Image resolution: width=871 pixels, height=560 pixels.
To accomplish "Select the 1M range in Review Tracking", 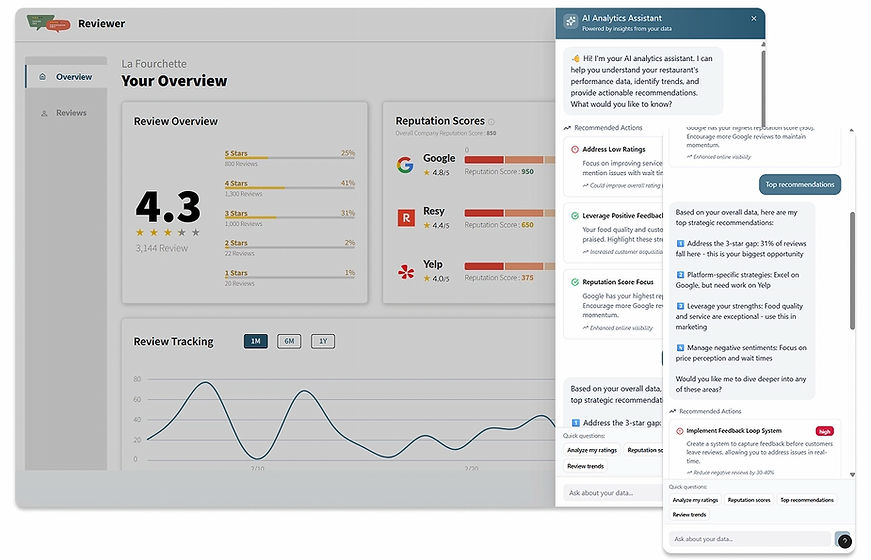I will (x=256, y=341).
